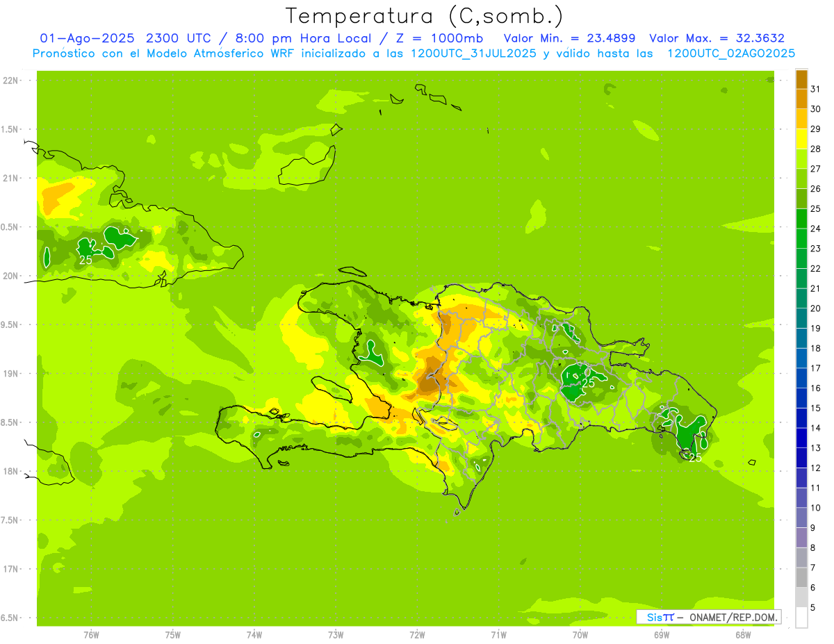Click the "2300 UTC" time text
This screenshot has width=834, height=644.
coord(178,38)
